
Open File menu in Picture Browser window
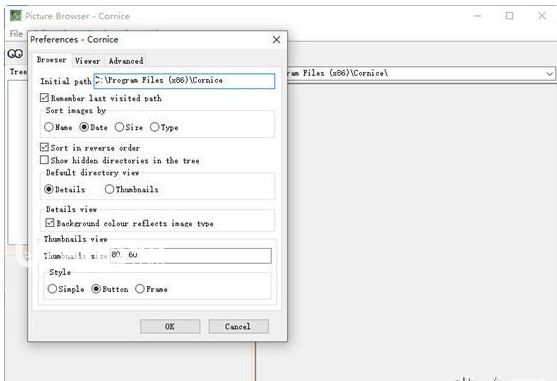coord(16,34)
